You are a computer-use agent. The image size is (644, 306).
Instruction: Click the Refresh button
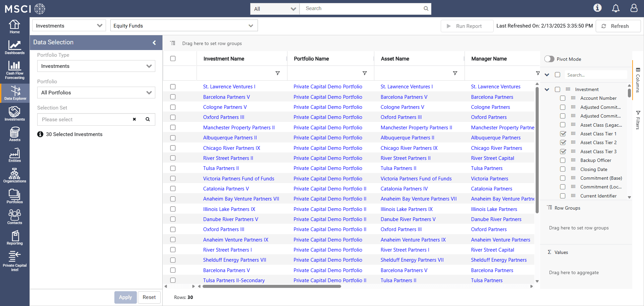coord(618,26)
